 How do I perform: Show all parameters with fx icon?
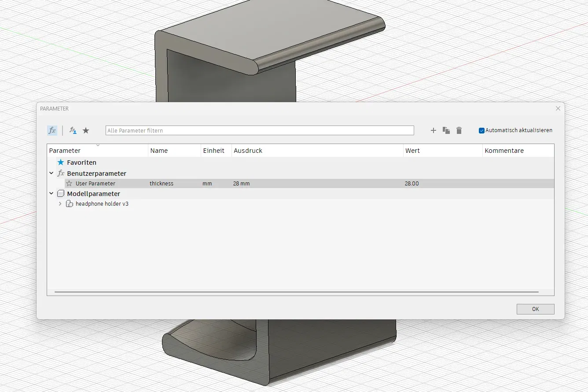52,130
